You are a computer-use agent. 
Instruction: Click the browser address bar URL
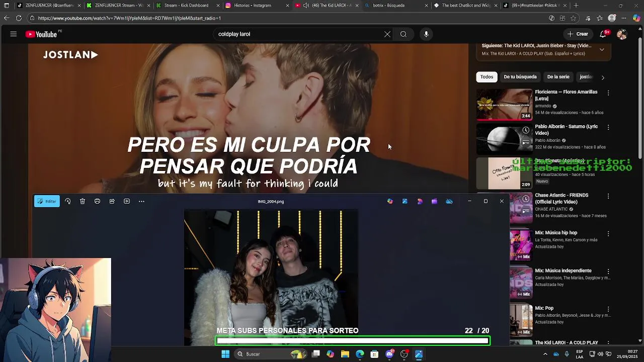(x=129, y=18)
